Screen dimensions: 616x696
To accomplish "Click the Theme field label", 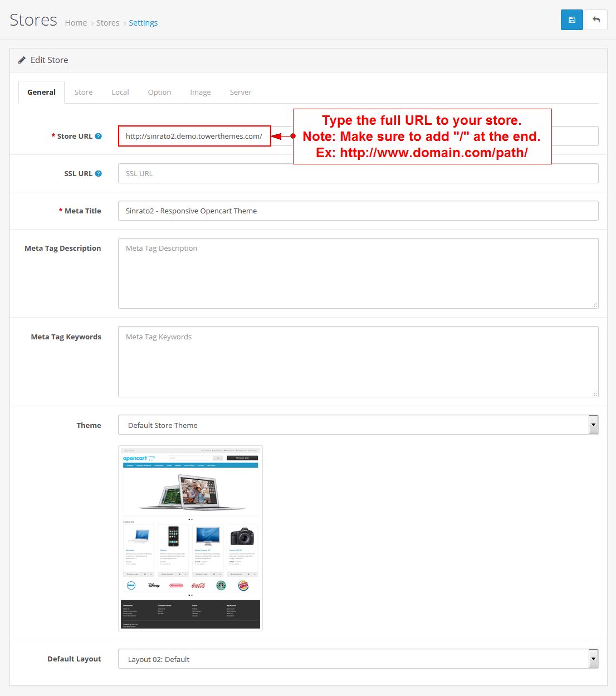I will click(x=89, y=425).
